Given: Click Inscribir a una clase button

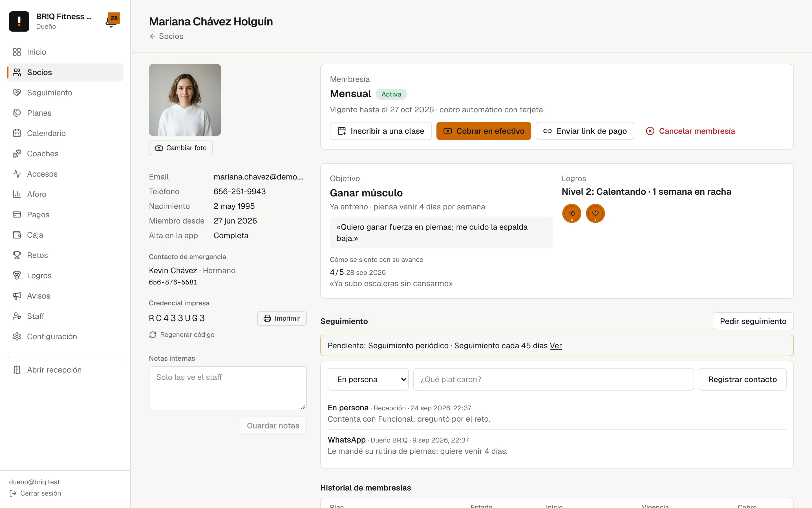Looking at the screenshot, I should click(381, 131).
